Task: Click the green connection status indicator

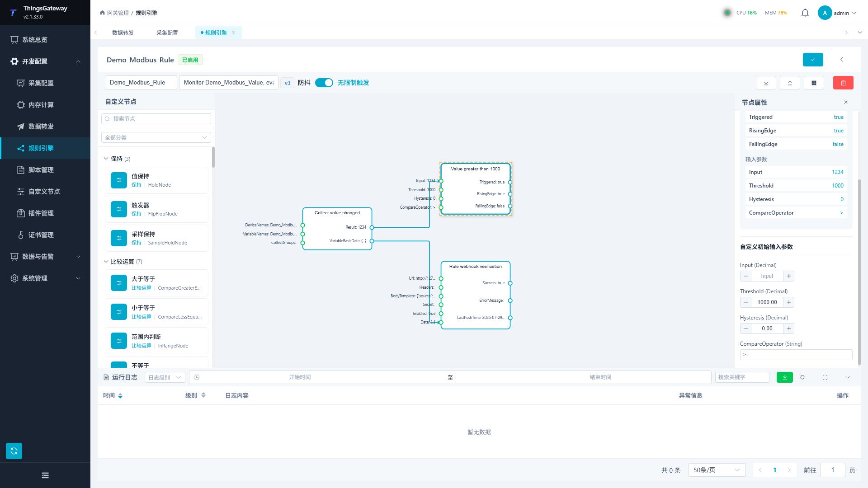Action: [x=727, y=13]
